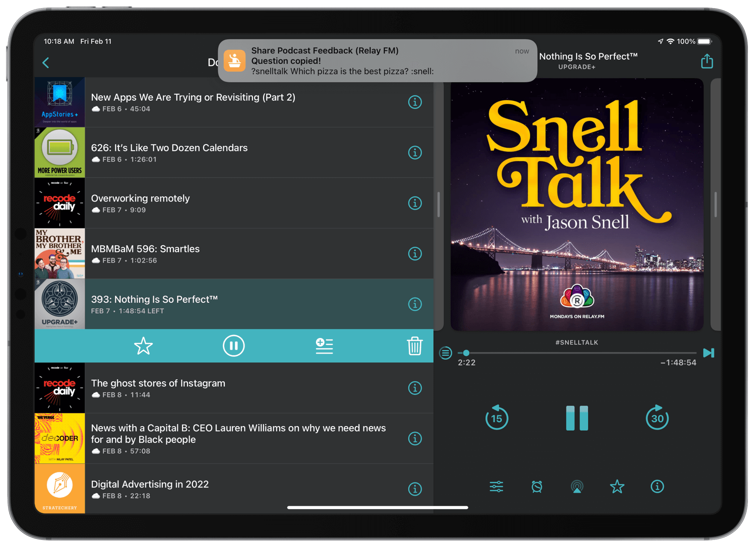Viewport: 756px width, 548px height.
Task: Open the Snell Talk chapter artwork
Action: 577,204
